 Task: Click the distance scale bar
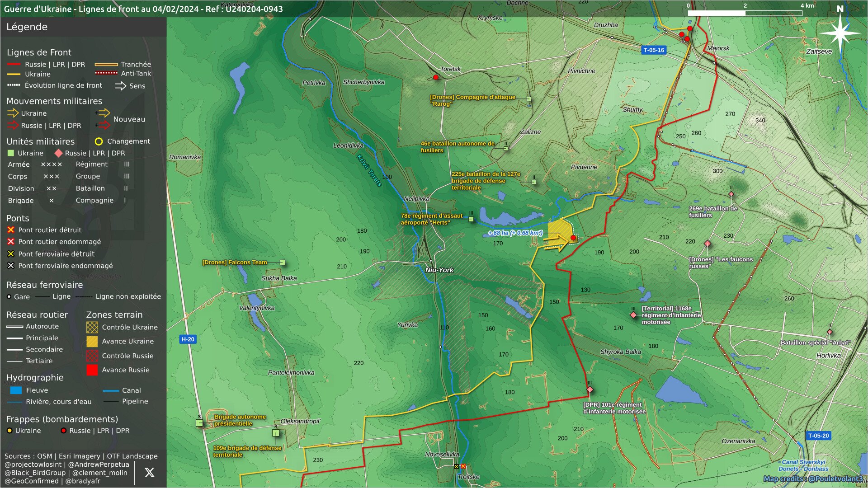(745, 13)
